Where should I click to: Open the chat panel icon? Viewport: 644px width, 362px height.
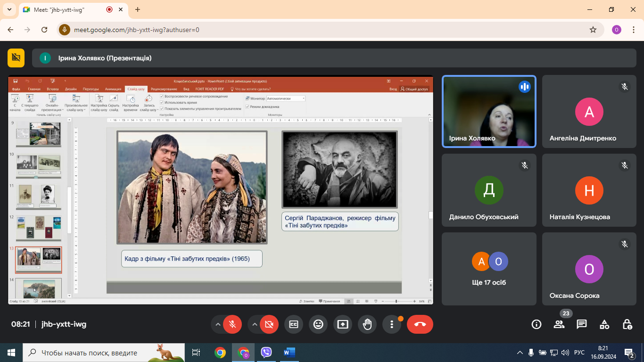[x=582, y=324]
